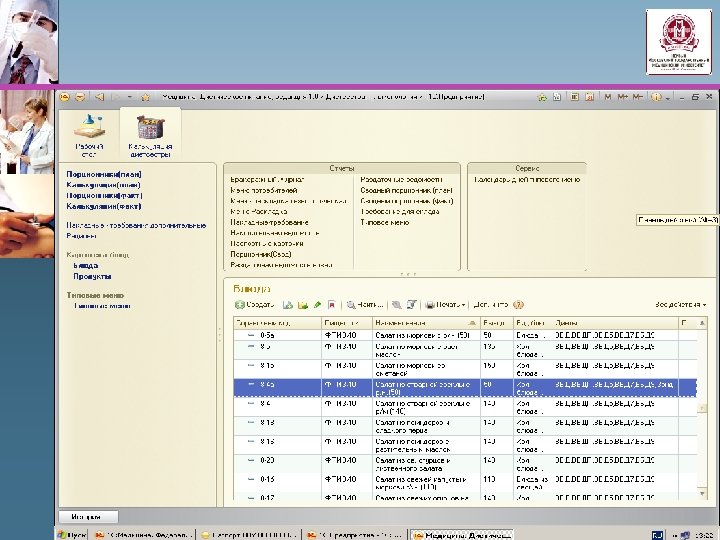The image size is (720, 540).
Task: Open Раздаточные ведомости report
Action: coord(401,180)
